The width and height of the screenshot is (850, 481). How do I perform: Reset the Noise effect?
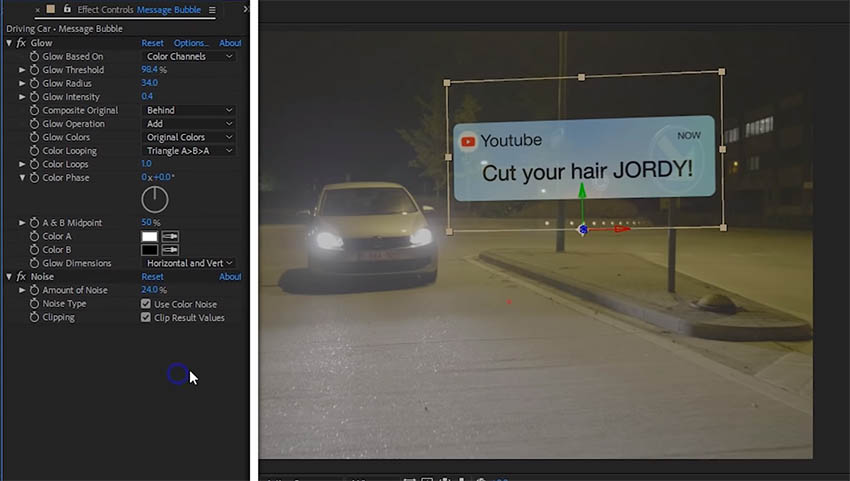[152, 277]
